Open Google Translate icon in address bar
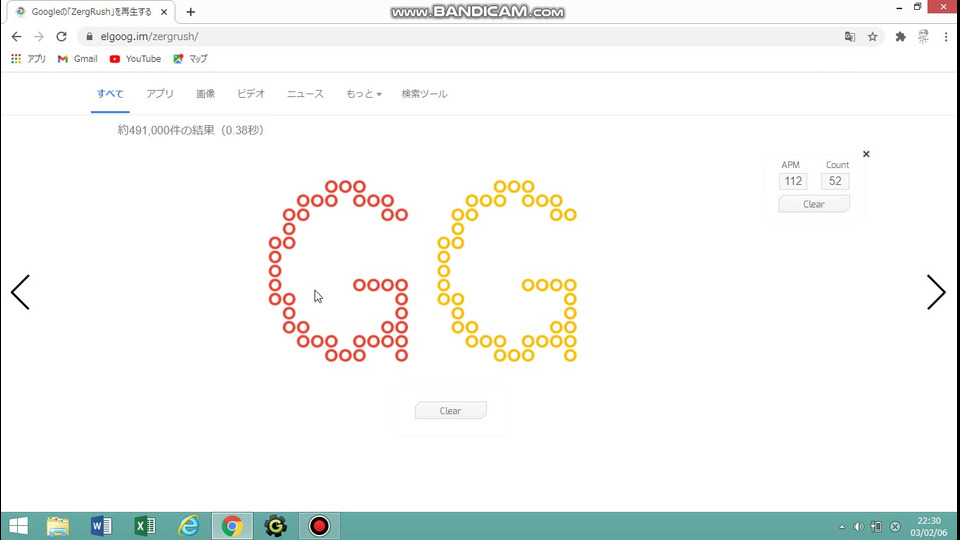This screenshot has height=540, width=960. point(850,37)
